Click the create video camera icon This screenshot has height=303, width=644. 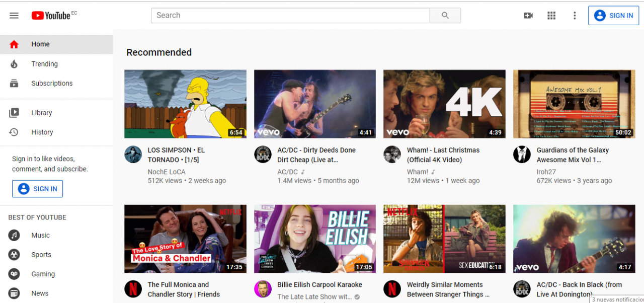pyautogui.click(x=528, y=16)
